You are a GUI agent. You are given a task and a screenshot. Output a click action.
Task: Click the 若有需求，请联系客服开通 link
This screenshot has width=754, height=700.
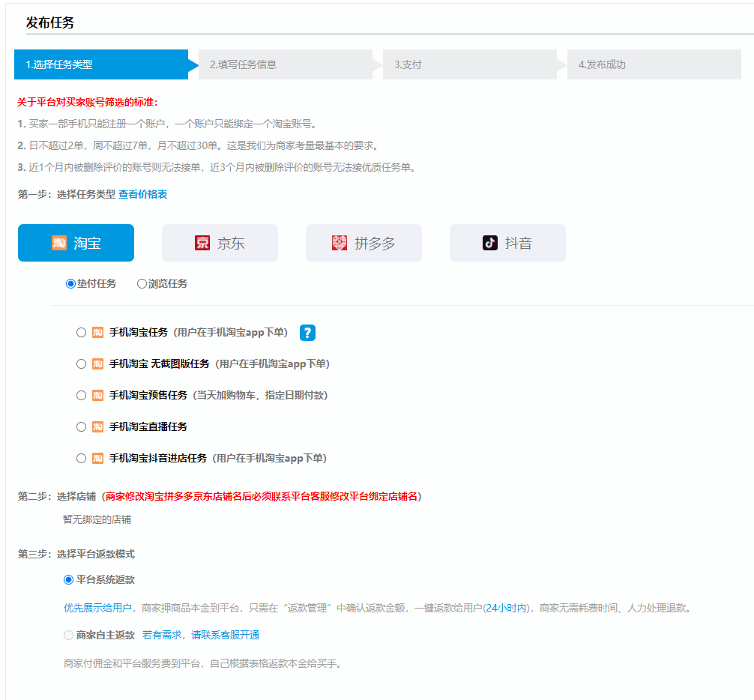coord(201,635)
